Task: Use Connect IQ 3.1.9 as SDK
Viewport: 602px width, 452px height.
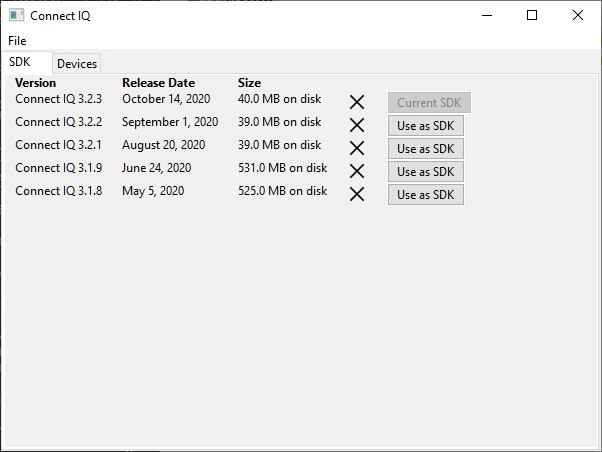Action: click(426, 172)
